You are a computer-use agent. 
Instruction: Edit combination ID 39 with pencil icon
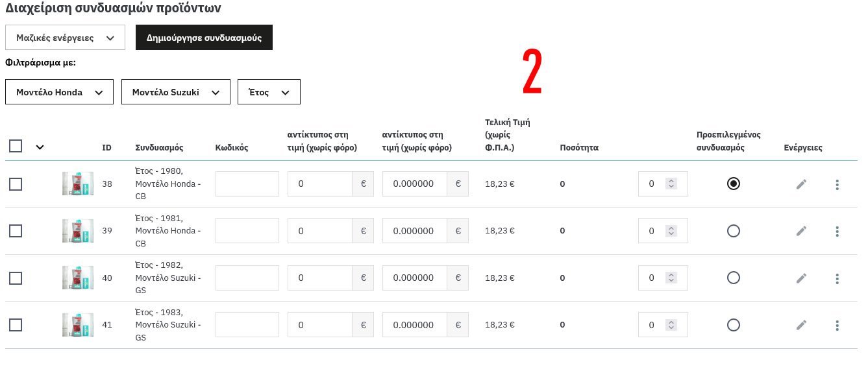801,231
